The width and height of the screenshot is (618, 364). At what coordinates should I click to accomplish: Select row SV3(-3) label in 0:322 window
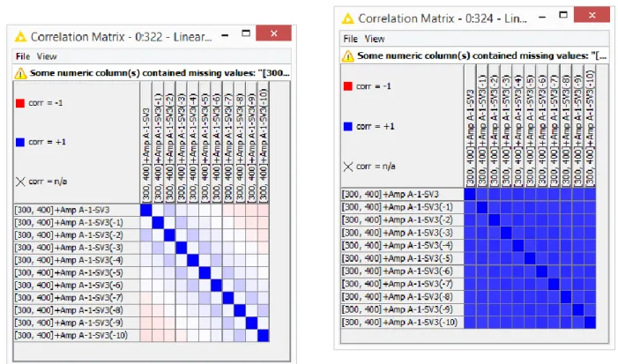[77, 248]
